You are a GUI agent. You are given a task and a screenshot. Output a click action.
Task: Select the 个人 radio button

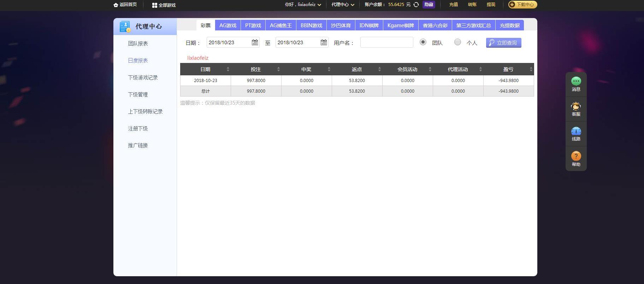(457, 42)
